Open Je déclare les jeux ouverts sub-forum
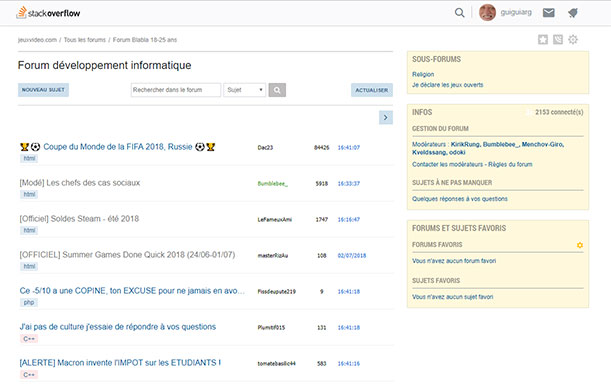The image size is (611, 386). (x=448, y=85)
